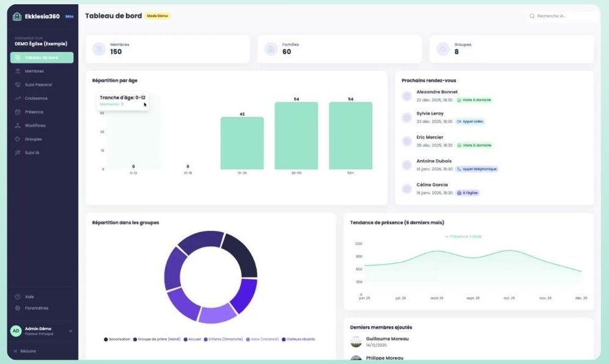Click the Paramètres gear icon
Screen dimensions: 609x364
tap(18, 308)
